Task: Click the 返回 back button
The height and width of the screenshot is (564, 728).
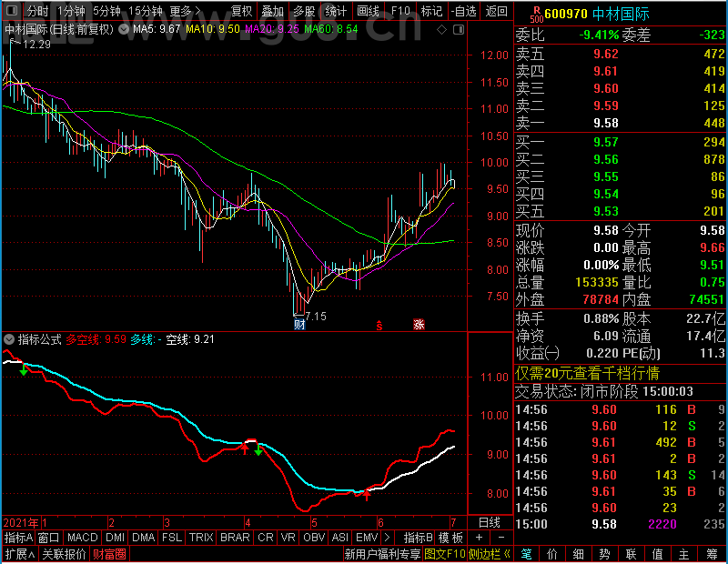Action: [496, 11]
